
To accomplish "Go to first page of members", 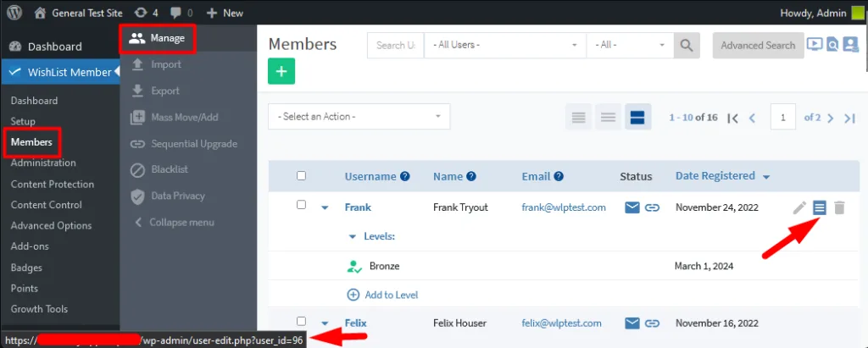I will 733,118.
